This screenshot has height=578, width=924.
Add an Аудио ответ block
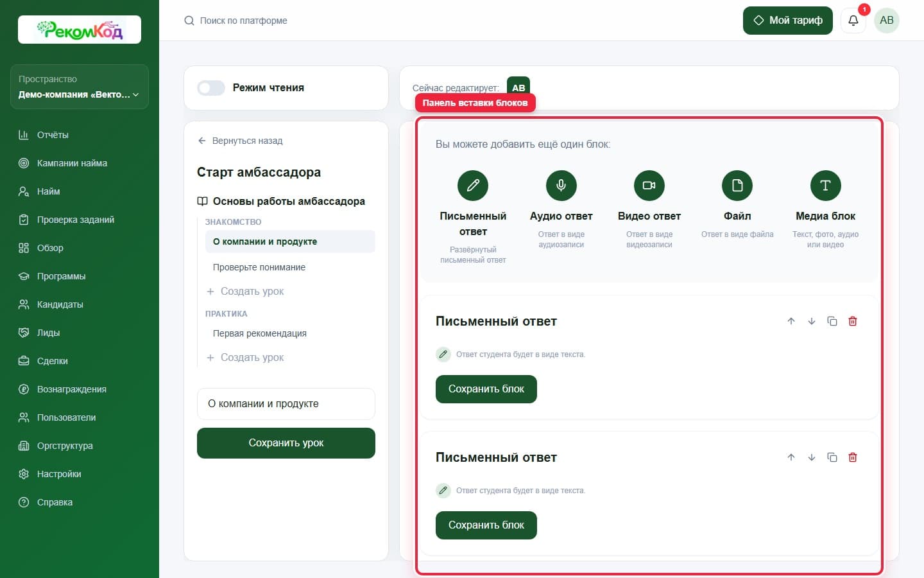click(561, 186)
